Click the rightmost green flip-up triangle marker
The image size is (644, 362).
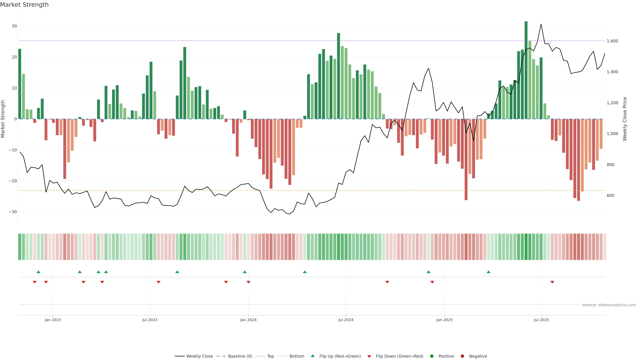(489, 272)
